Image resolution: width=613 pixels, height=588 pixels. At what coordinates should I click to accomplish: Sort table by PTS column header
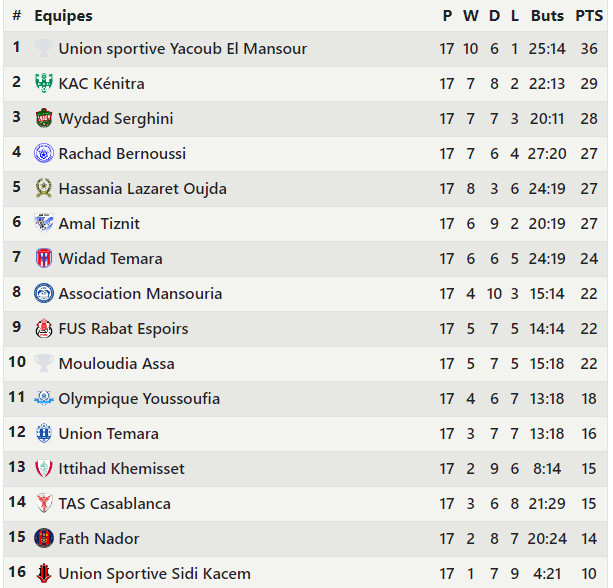coord(589,16)
